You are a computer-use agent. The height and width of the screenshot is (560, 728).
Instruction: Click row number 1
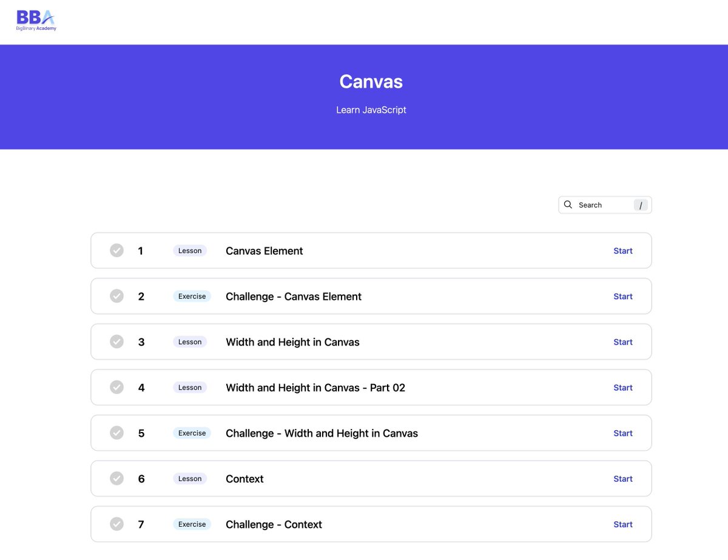tap(141, 251)
